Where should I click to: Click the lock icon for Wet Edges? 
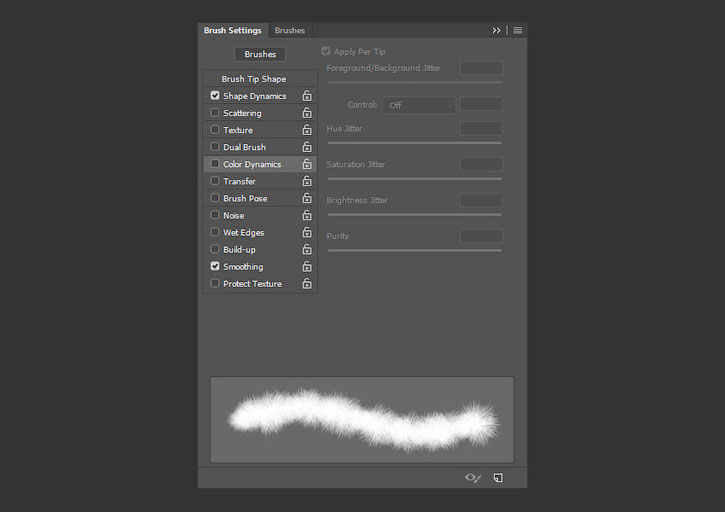307,233
